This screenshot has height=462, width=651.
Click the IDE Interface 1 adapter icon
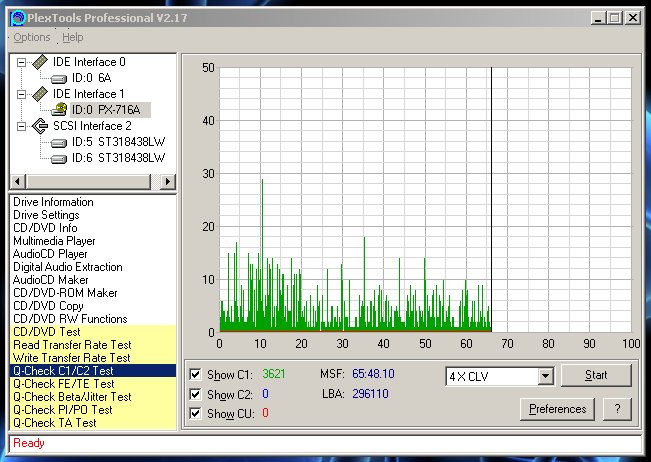39,94
